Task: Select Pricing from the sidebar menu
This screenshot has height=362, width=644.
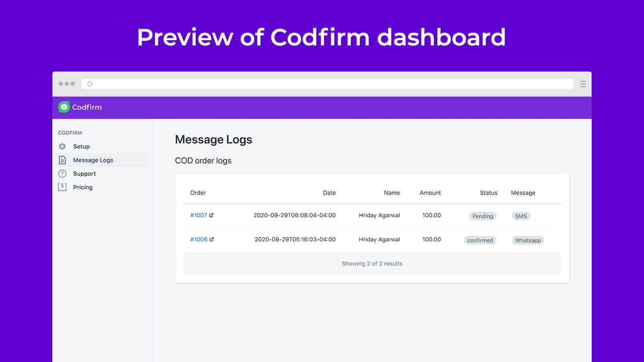Action: [83, 187]
